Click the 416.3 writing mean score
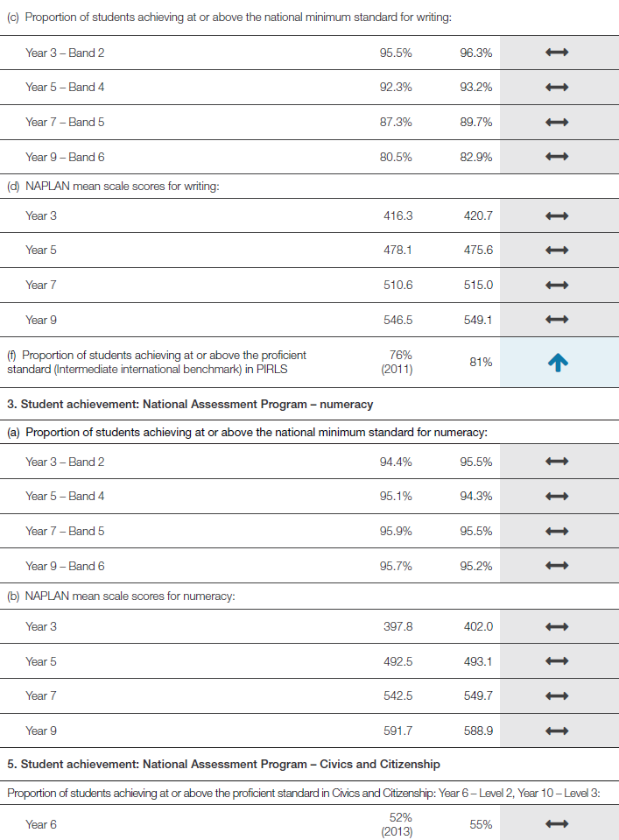 point(397,215)
